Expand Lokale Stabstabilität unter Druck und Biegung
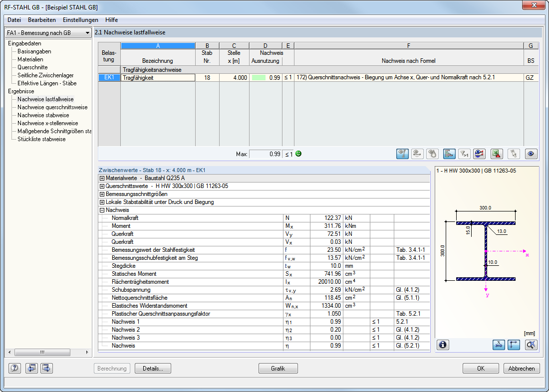The width and height of the screenshot is (549, 392). pos(102,202)
